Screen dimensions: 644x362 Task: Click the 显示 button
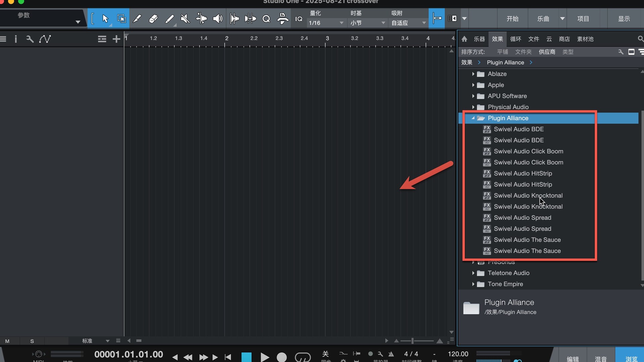pyautogui.click(x=624, y=19)
